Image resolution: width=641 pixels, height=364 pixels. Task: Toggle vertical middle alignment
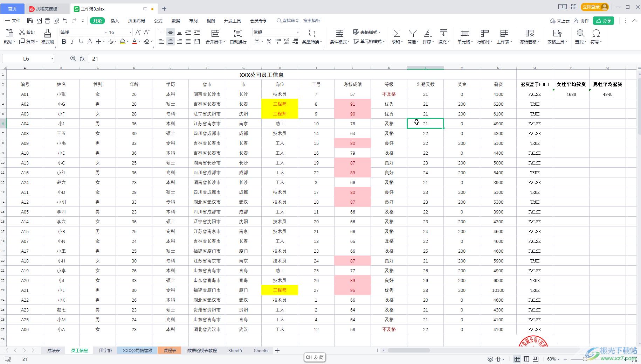(x=170, y=32)
